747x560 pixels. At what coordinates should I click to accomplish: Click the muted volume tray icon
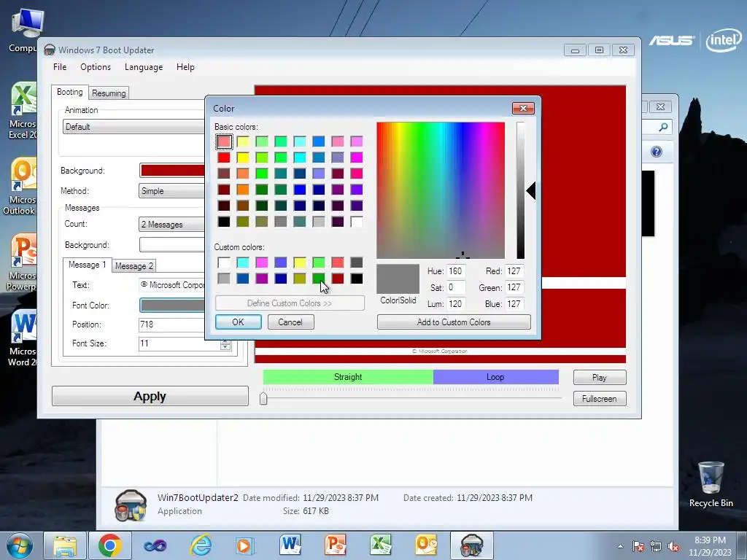(673, 546)
